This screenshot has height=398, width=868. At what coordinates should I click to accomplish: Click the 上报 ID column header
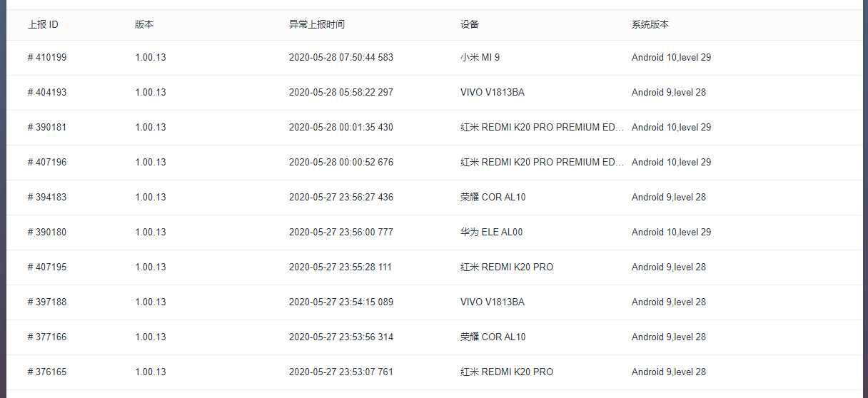[x=43, y=24]
